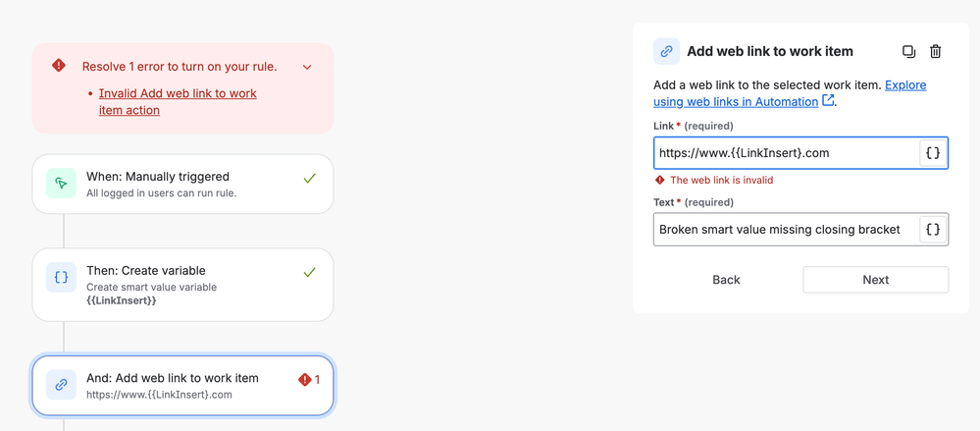Collapse the error banner chevron

pos(307,67)
